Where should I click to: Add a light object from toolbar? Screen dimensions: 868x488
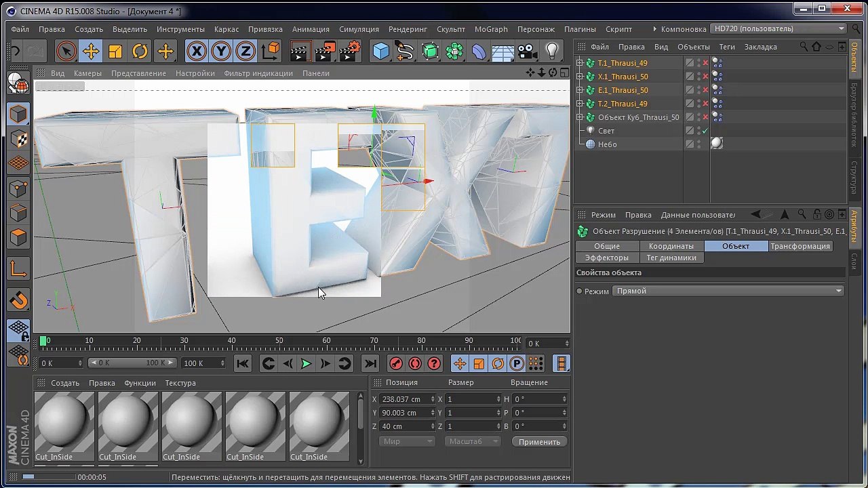coord(552,52)
